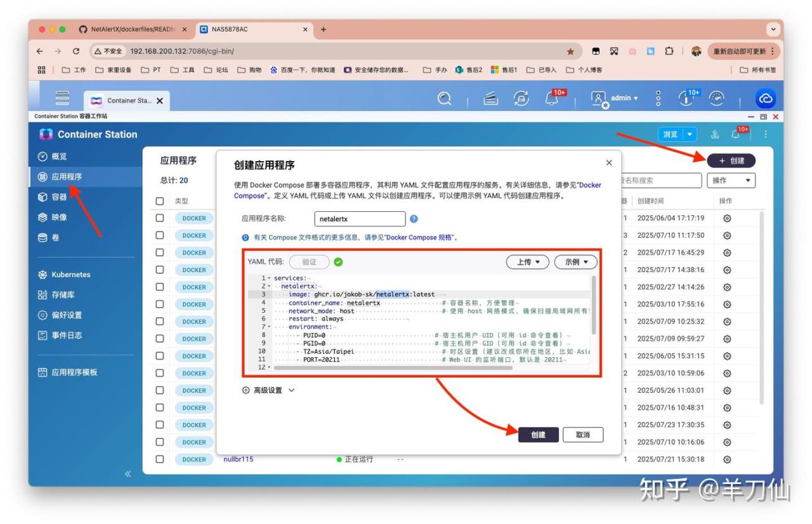Open the 示例 example dropdown

click(575, 262)
